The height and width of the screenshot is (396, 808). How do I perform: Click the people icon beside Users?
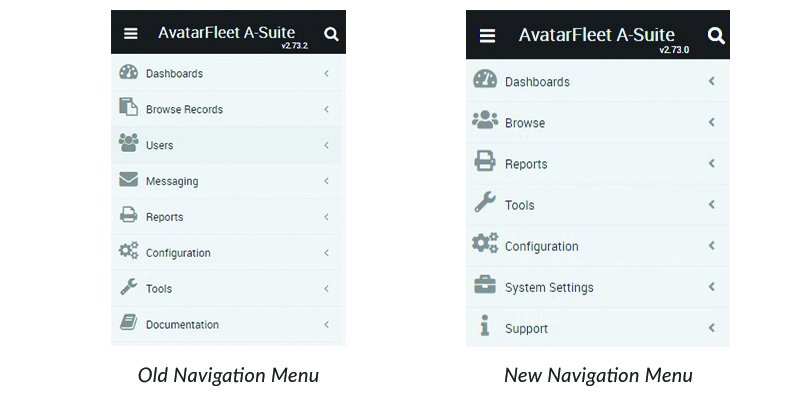[x=128, y=142]
